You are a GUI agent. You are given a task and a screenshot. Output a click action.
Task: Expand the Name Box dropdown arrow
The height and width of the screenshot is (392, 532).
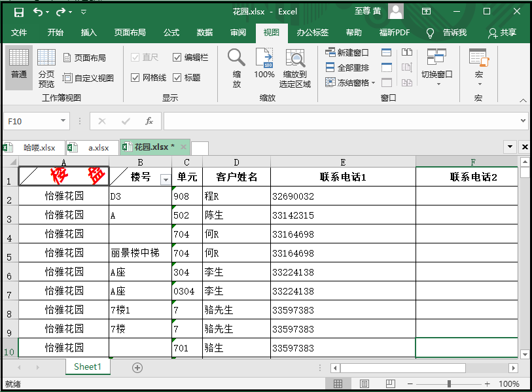63,121
